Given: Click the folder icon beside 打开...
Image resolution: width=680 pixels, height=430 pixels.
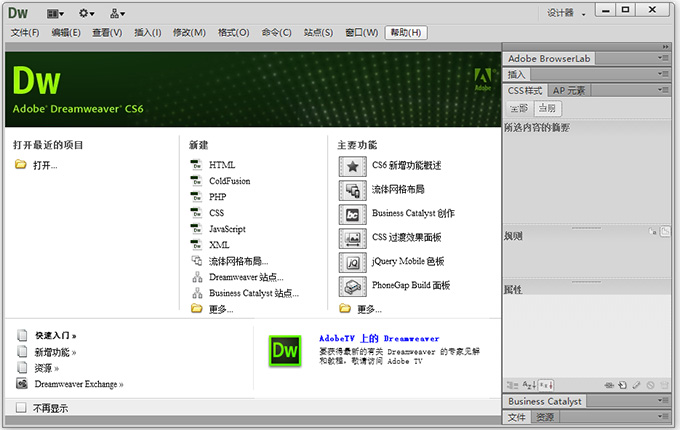Looking at the screenshot, I should click(x=20, y=164).
